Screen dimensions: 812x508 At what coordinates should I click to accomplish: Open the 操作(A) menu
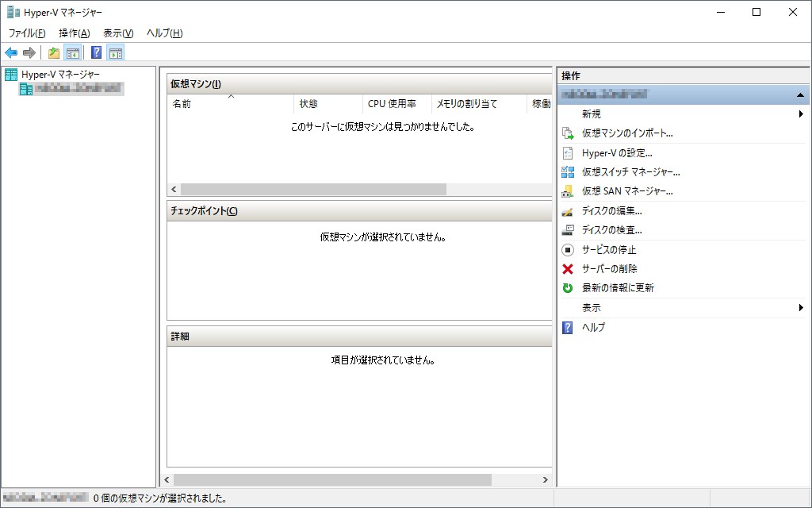(75, 33)
